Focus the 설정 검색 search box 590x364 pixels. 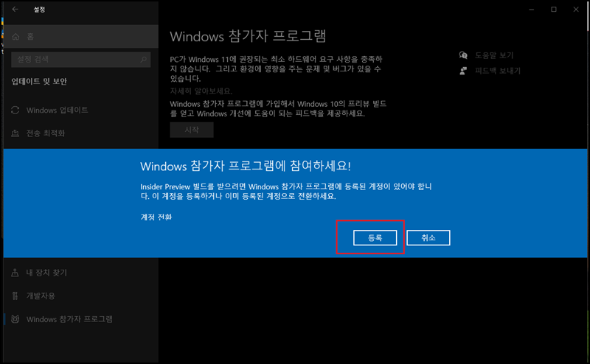point(81,60)
